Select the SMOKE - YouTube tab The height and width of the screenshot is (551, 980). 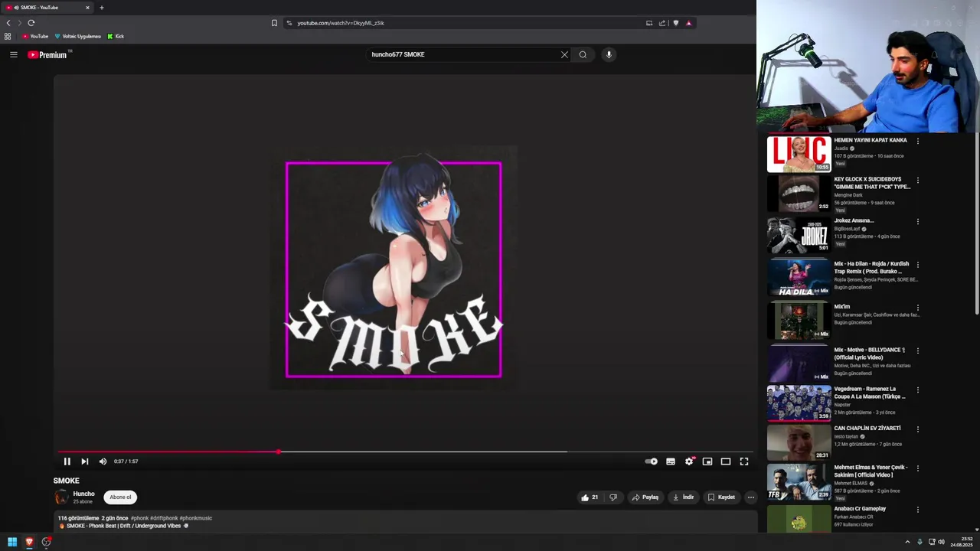pyautogui.click(x=47, y=8)
